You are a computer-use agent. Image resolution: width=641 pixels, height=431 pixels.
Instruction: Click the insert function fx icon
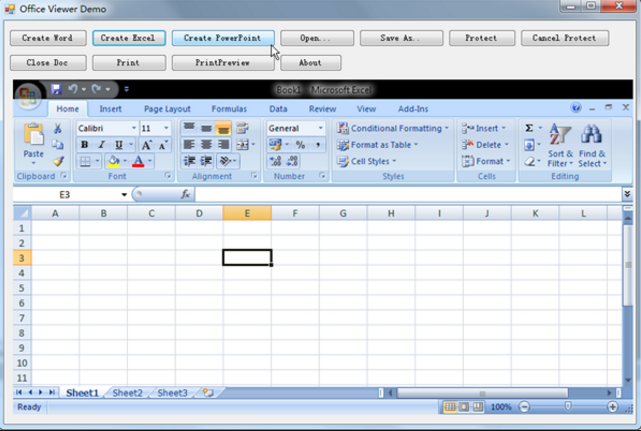tap(185, 194)
